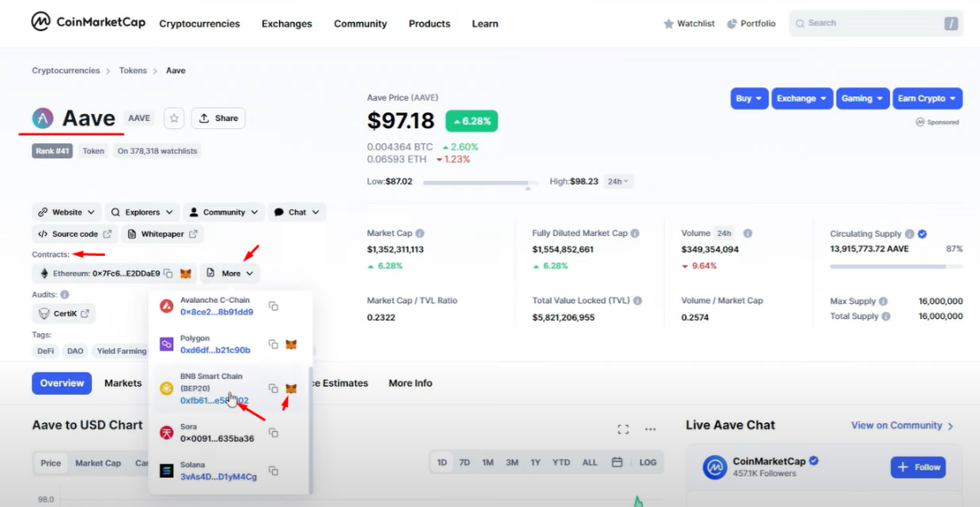Select the 1M chart range

[x=488, y=462]
